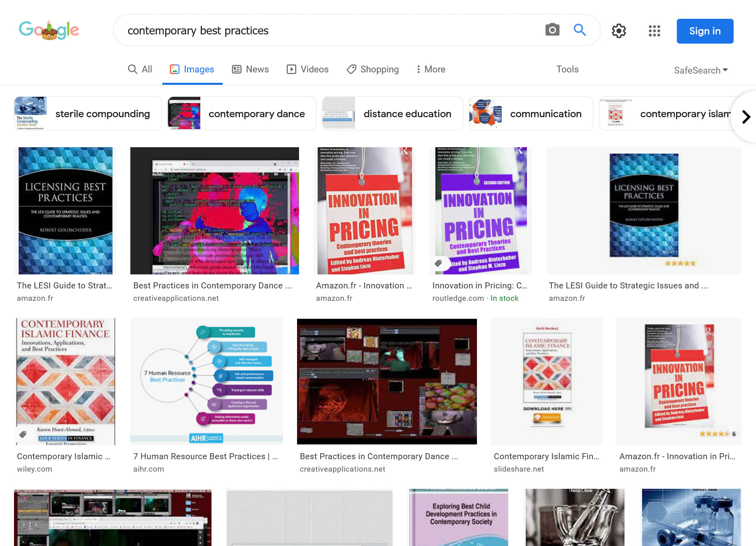Screen dimensions: 756x546
Task: Open 'Contemporary Islamic Fin...' slideshare link
Action: [546, 456]
